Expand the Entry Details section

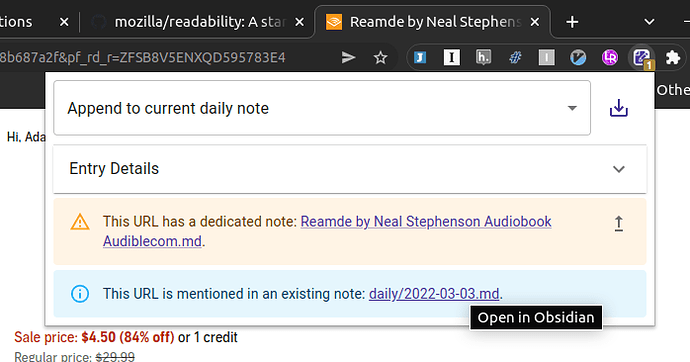(x=350, y=169)
